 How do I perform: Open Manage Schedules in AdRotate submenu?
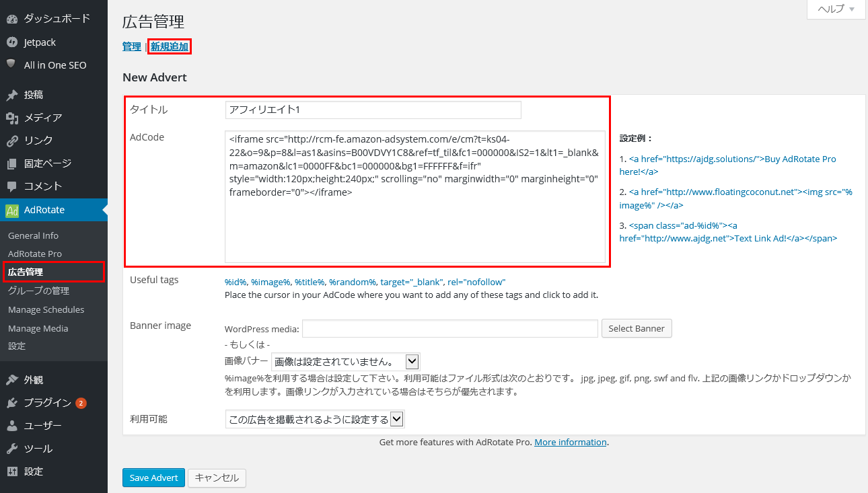pyautogui.click(x=46, y=310)
